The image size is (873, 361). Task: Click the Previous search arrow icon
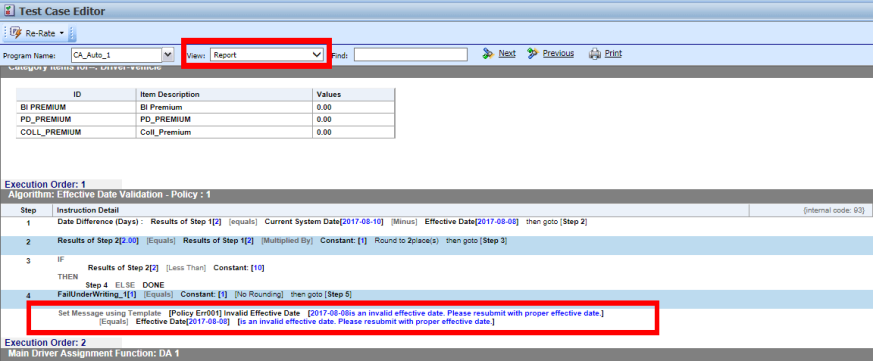click(x=533, y=53)
